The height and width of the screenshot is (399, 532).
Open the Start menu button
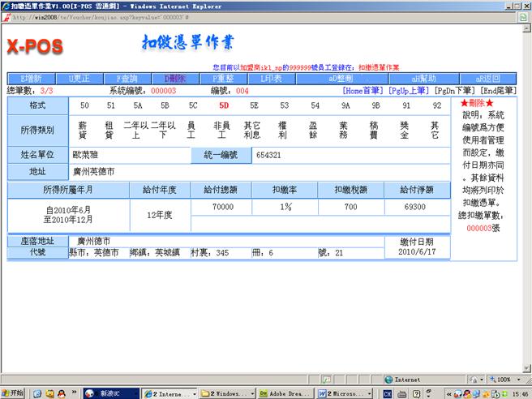14,393
